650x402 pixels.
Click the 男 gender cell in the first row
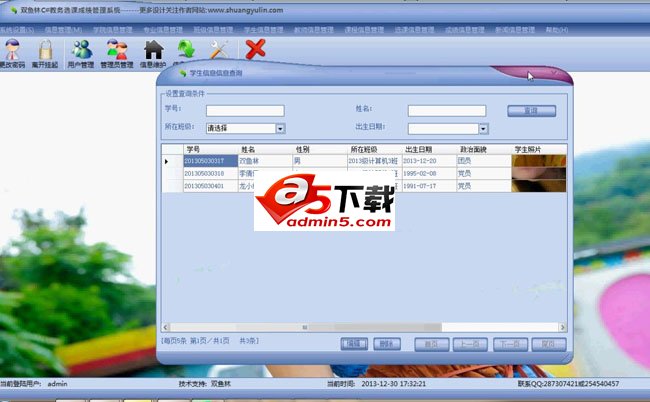coord(320,161)
